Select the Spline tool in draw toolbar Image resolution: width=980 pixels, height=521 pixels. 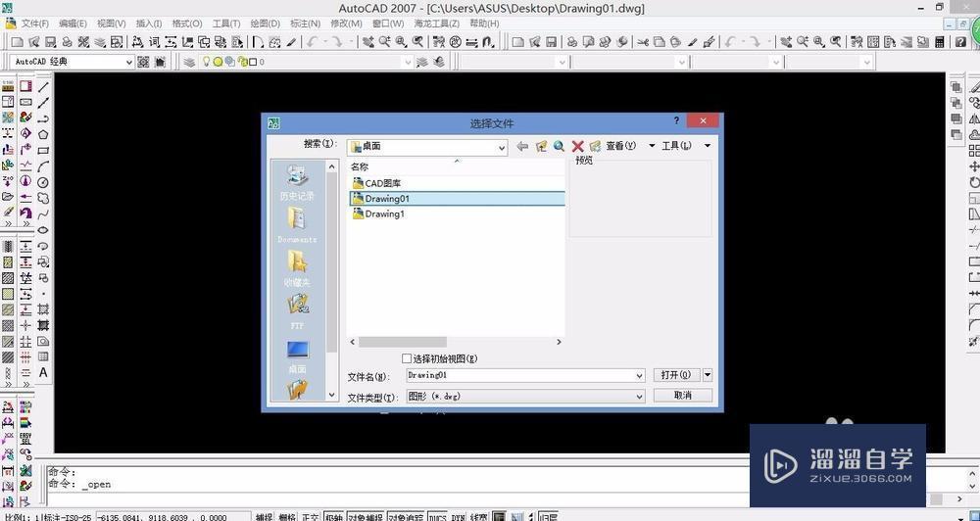(43, 214)
